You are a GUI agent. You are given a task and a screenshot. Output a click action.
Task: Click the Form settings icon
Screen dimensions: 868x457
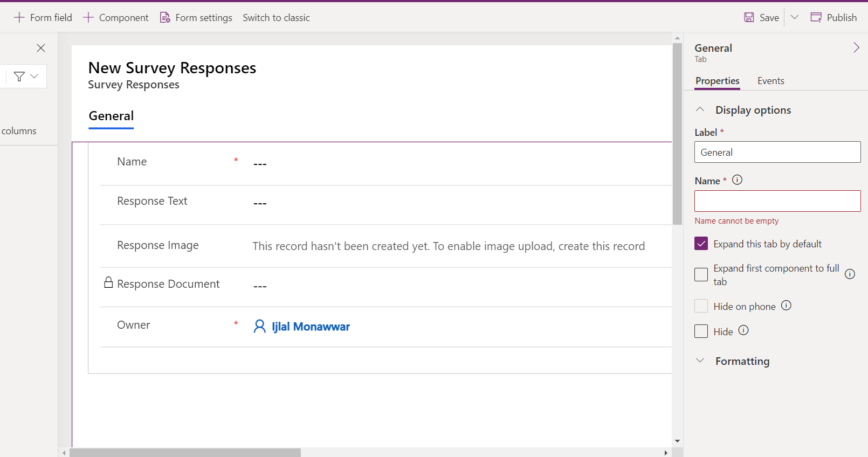165,18
